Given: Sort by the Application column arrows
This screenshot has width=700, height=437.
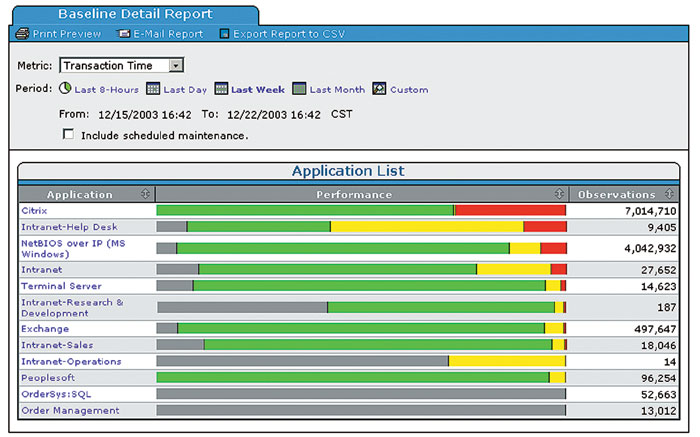Looking at the screenshot, I should coord(147,194).
